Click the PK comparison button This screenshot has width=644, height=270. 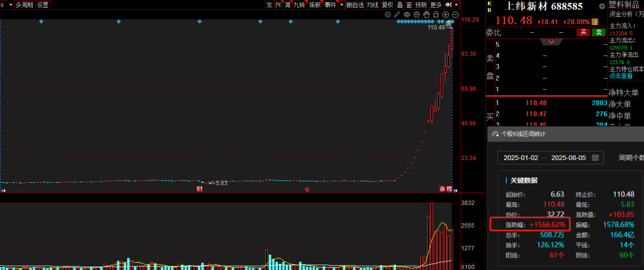pyautogui.click(x=279, y=5)
